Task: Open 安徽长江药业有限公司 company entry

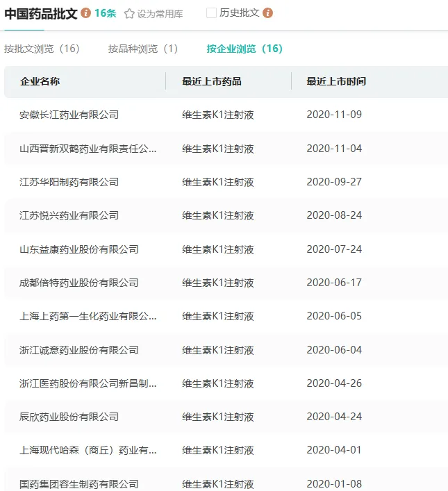Action: [69, 115]
